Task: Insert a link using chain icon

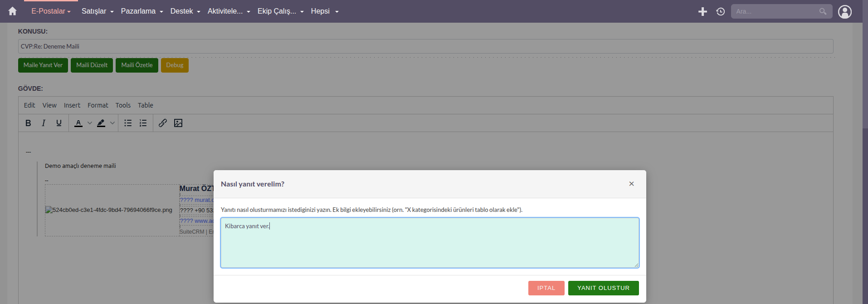Action: (x=163, y=123)
